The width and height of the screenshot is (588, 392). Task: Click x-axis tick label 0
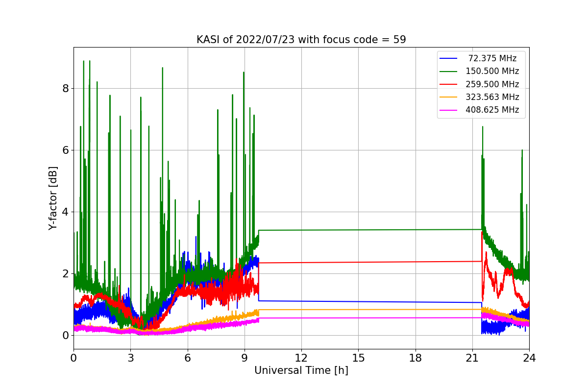(x=73, y=358)
